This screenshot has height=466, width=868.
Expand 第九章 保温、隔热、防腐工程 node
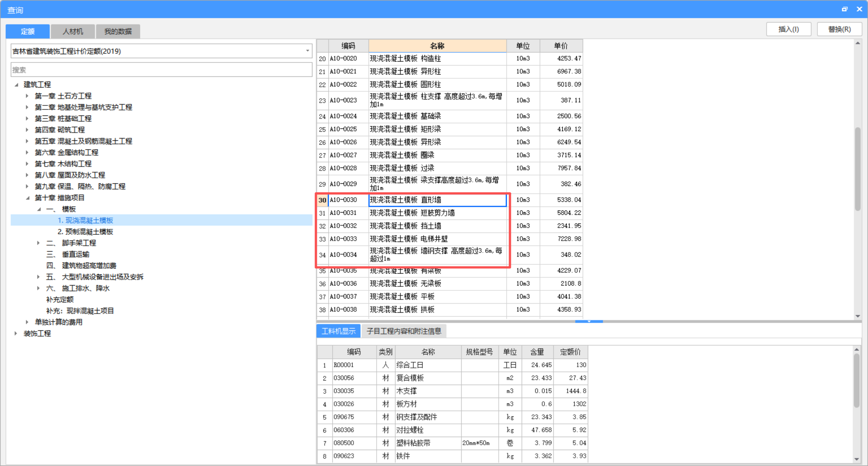tap(27, 186)
